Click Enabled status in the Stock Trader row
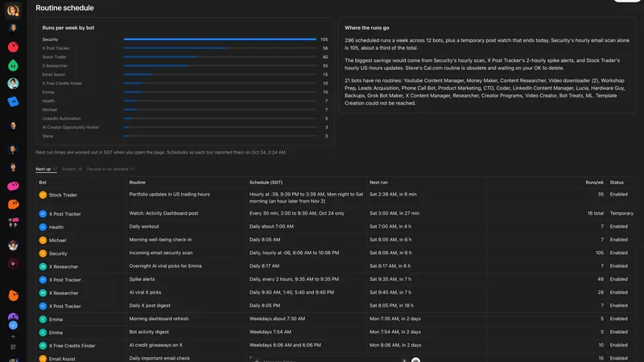Viewport: 644px width, 362px height. click(x=618, y=194)
